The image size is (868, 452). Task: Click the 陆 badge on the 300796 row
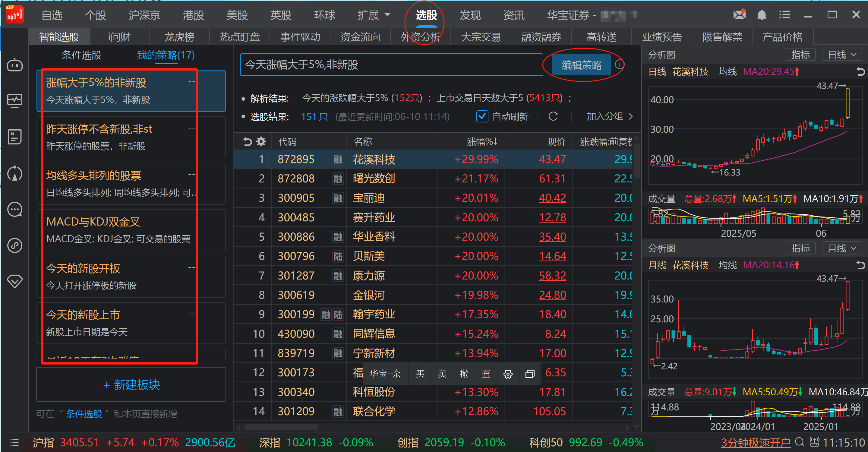tap(338, 256)
